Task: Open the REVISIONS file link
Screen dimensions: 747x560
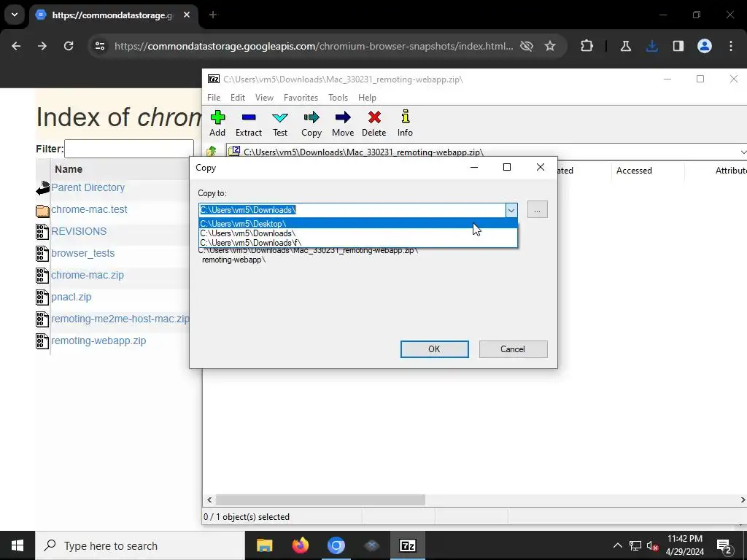Action: pos(79,231)
